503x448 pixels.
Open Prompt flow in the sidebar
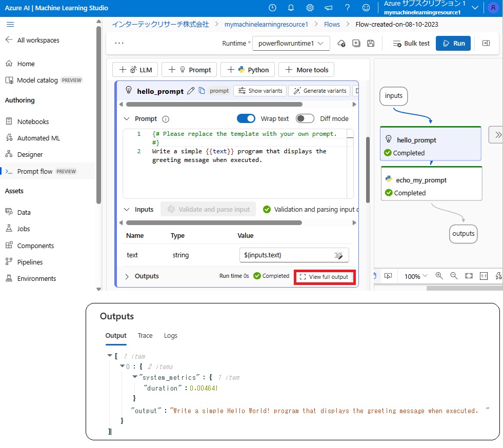48,171
